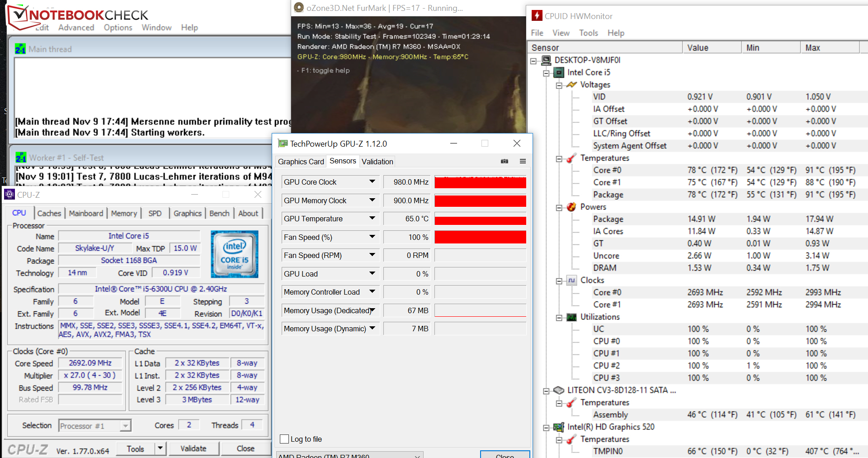
Task: Click the Tools button in CPU-Z
Action: pyautogui.click(x=136, y=448)
